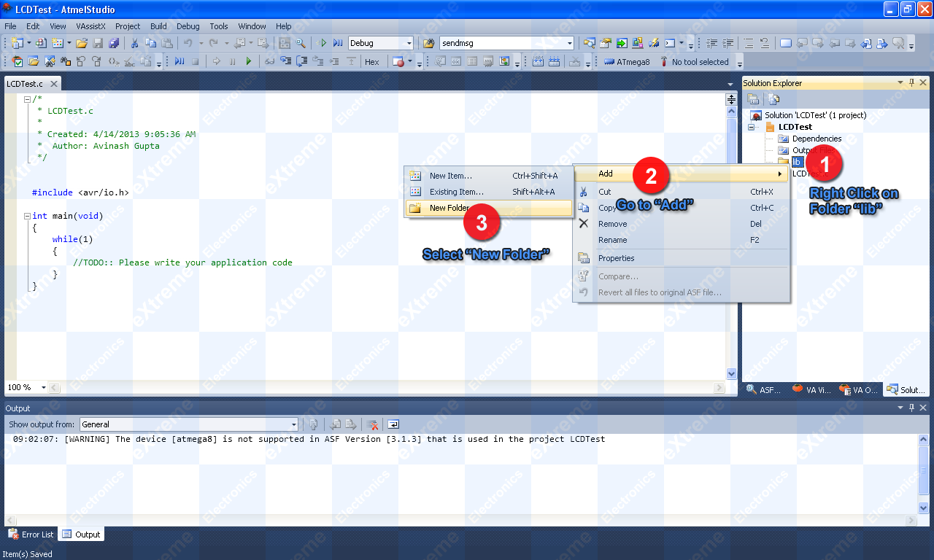Click the Quick Watch glasses icon
This screenshot has width=934, height=560.
pyautogui.click(x=269, y=62)
